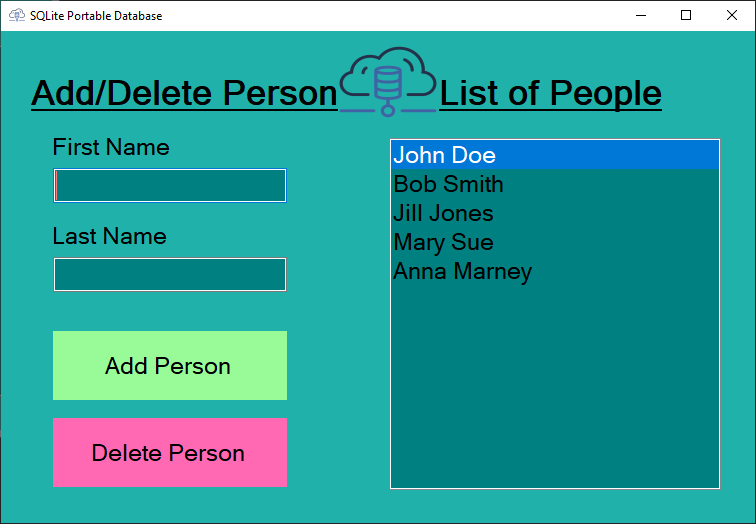Click the Last Name label
Image resolution: width=756 pixels, height=524 pixels.
(109, 236)
